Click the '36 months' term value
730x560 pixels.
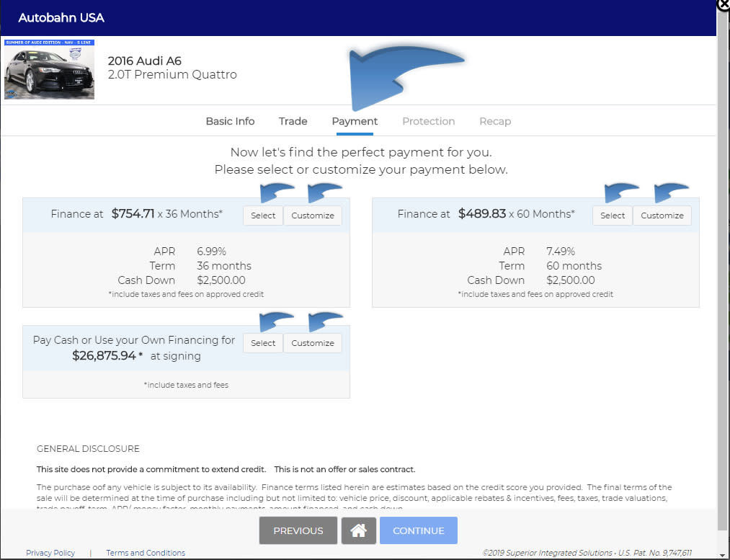point(224,266)
